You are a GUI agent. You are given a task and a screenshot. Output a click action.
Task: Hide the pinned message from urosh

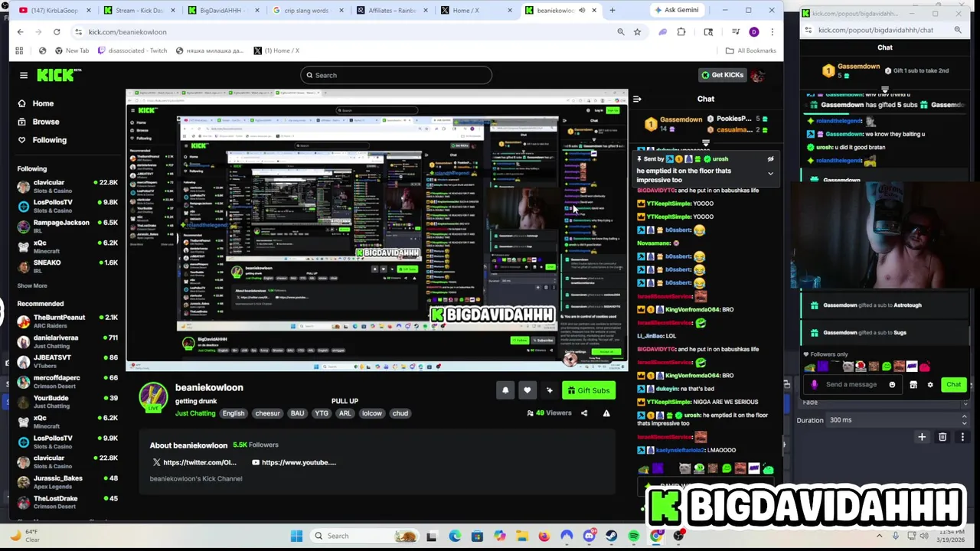pyautogui.click(x=770, y=159)
